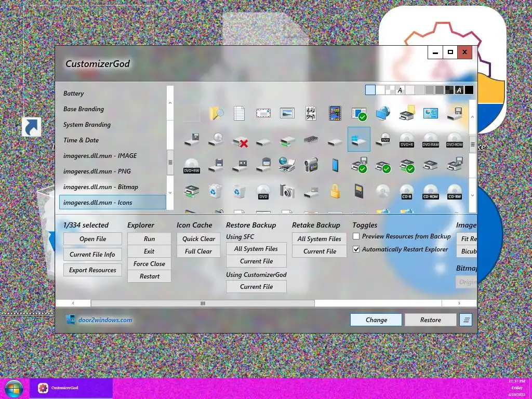The height and width of the screenshot is (399, 532).
Task: Click Current File Info button
Action: point(92,254)
